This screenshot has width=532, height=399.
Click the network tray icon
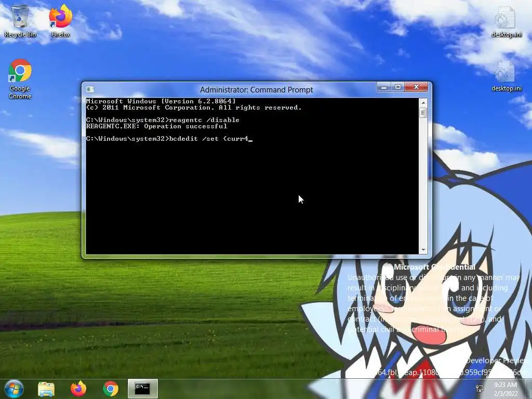(x=480, y=389)
